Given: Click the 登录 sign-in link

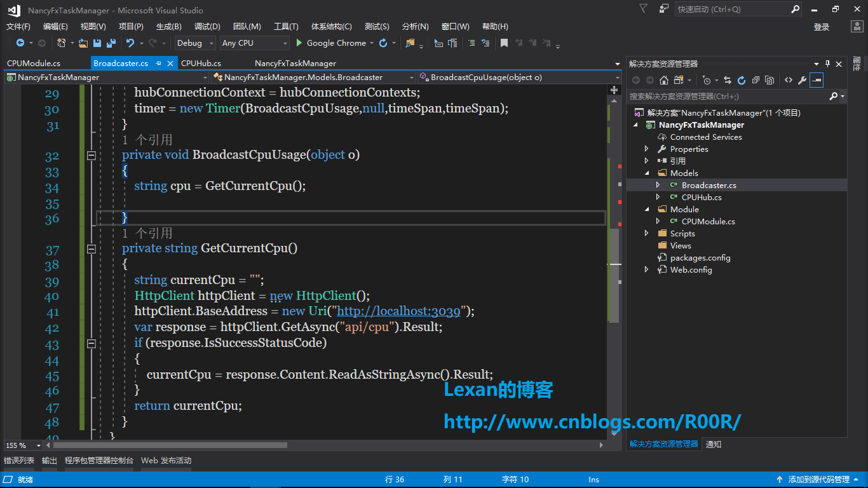Looking at the screenshot, I should [822, 27].
